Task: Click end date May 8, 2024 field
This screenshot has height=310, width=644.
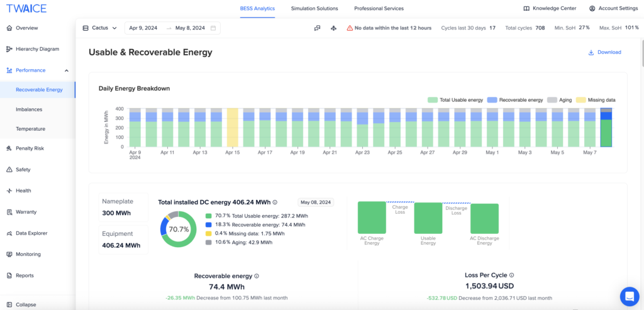Action: (x=190, y=28)
